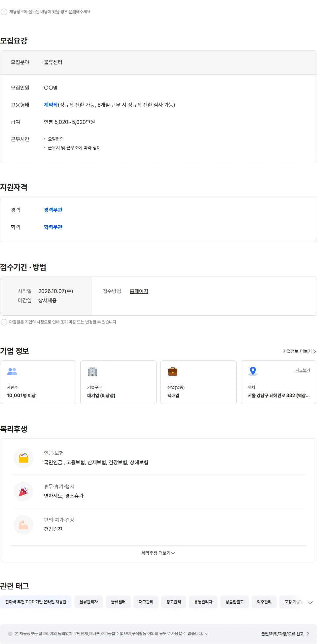The width and height of the screenshot is (317, 644).
Task: Select the 창고관리 tag
Action: tap(174, 602)
